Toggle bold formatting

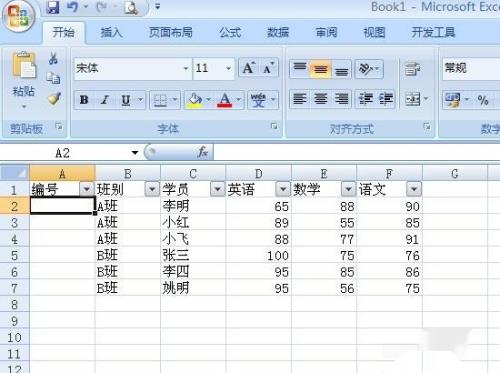click(84, 100)
